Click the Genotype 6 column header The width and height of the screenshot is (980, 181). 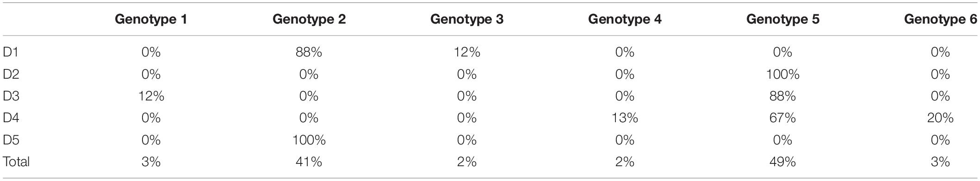[x=941, y=19]
